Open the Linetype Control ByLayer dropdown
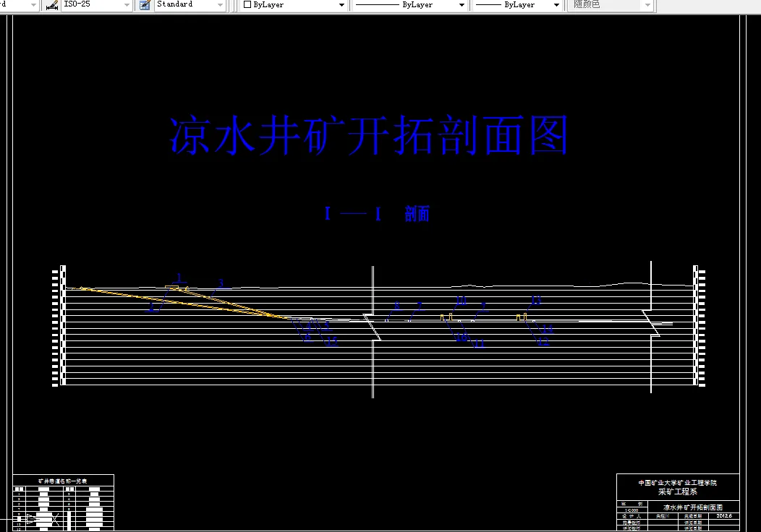Image resolution: width=761 pixels, height=532 pixels. click(x=462, y=5)
